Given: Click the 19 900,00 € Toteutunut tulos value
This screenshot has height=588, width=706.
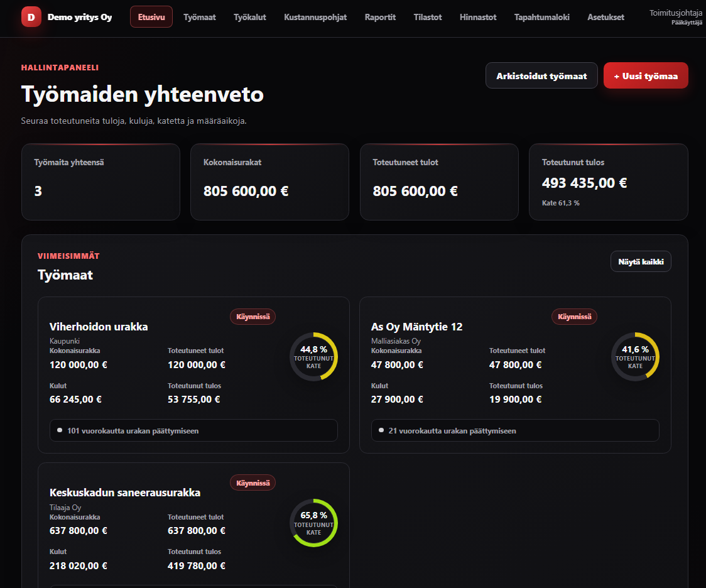Looking at the screenshot, I should click(x=516, y=400).
